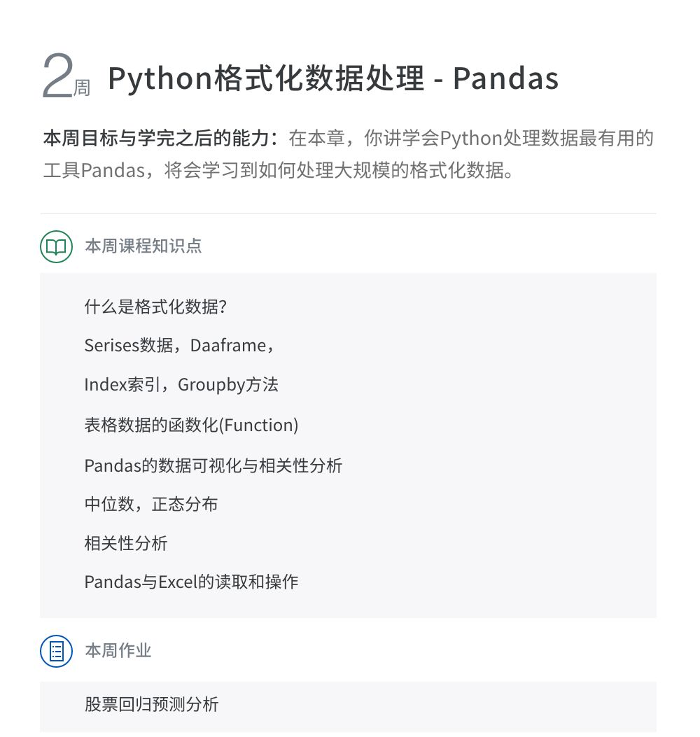Select Pandas与Excel的读取和操作 topic
The height and width of the screenshot is (737, 700).
click(191, 582)
